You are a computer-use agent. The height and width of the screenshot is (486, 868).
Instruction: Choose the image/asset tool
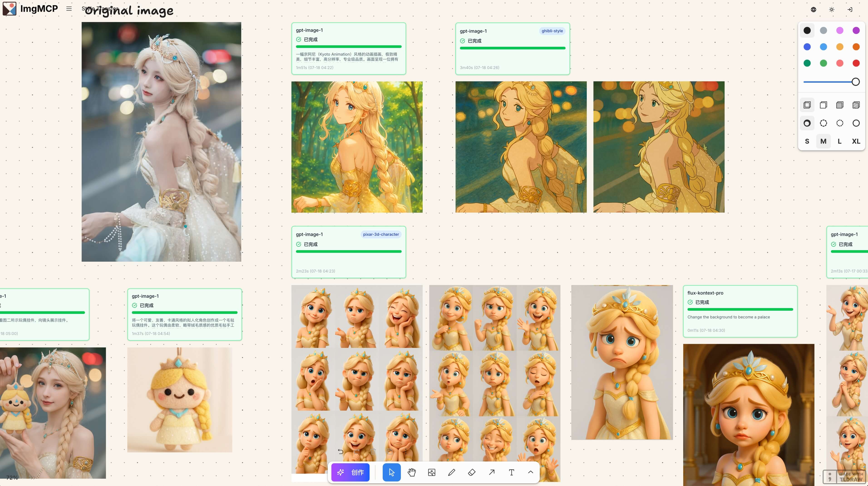(432, 472)
